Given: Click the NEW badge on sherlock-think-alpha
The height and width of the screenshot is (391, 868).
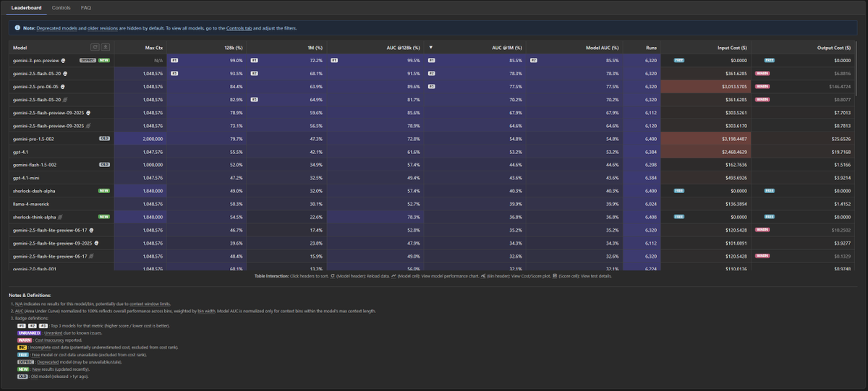Looking at the screenshot, I should [x=103, y=216].
